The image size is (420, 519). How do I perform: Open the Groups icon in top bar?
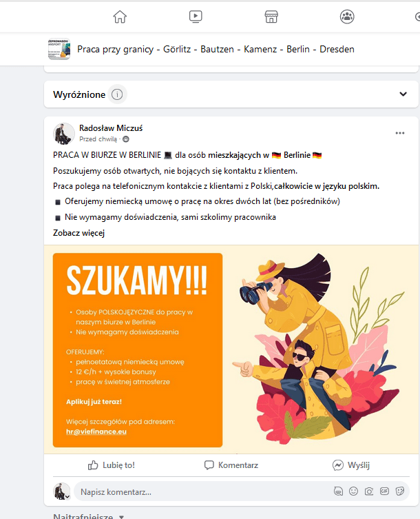(x=347, y=17)
